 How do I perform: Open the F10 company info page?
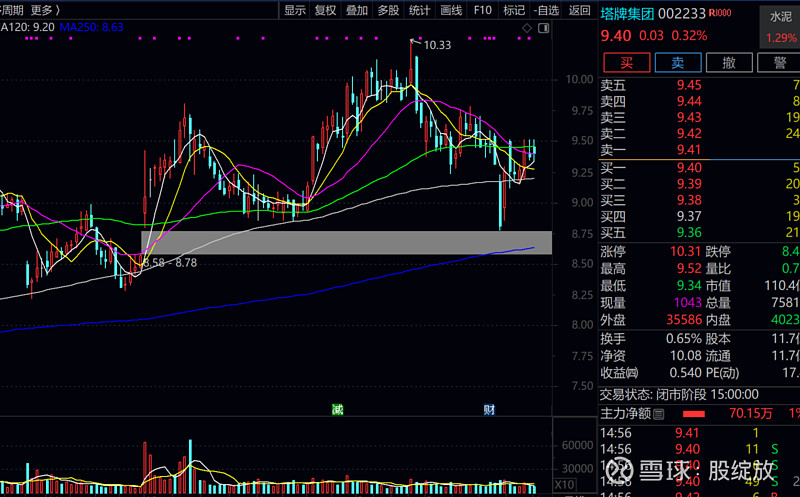click(482, 10)
